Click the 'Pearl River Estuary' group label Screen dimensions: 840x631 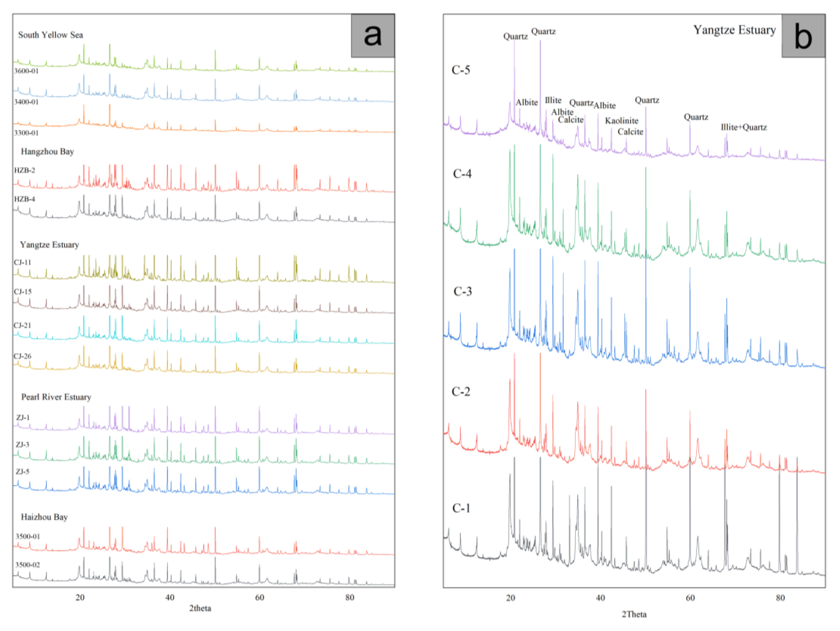[56, 397]
